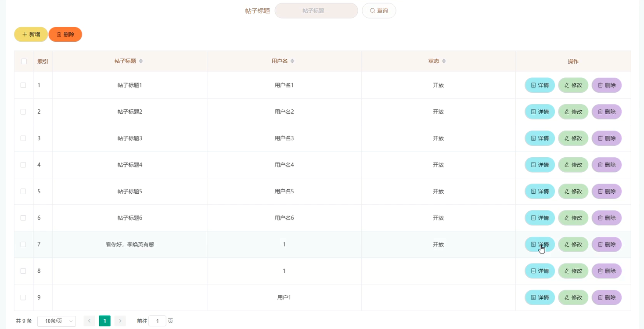Tick the select-all checkbox in table header
Image resolution: width=644 pixels, height=329 pixels.
24,61
